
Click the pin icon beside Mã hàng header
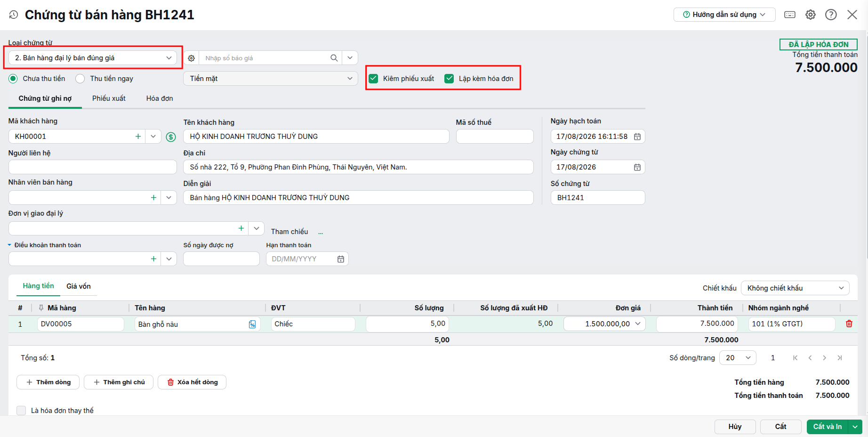41,308
